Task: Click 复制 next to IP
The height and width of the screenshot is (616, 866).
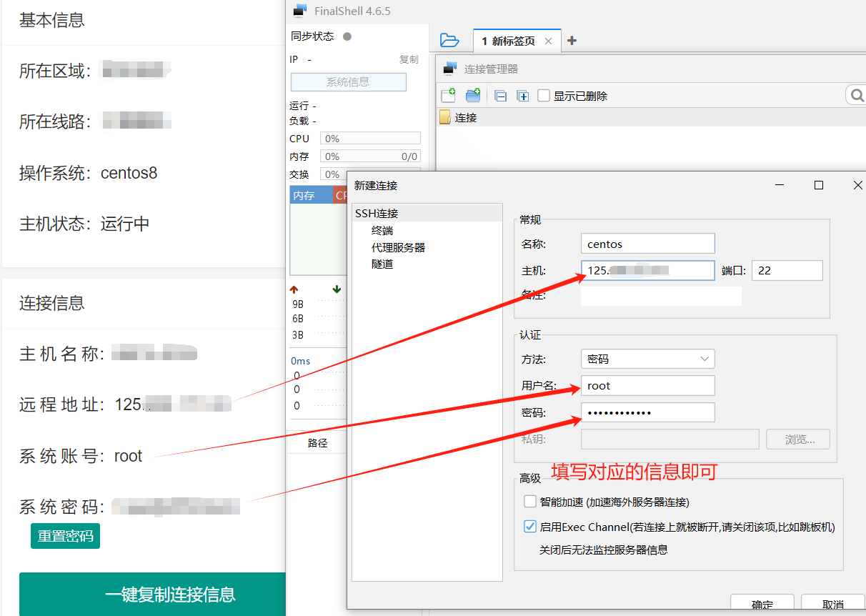Action: coord(409,59)
